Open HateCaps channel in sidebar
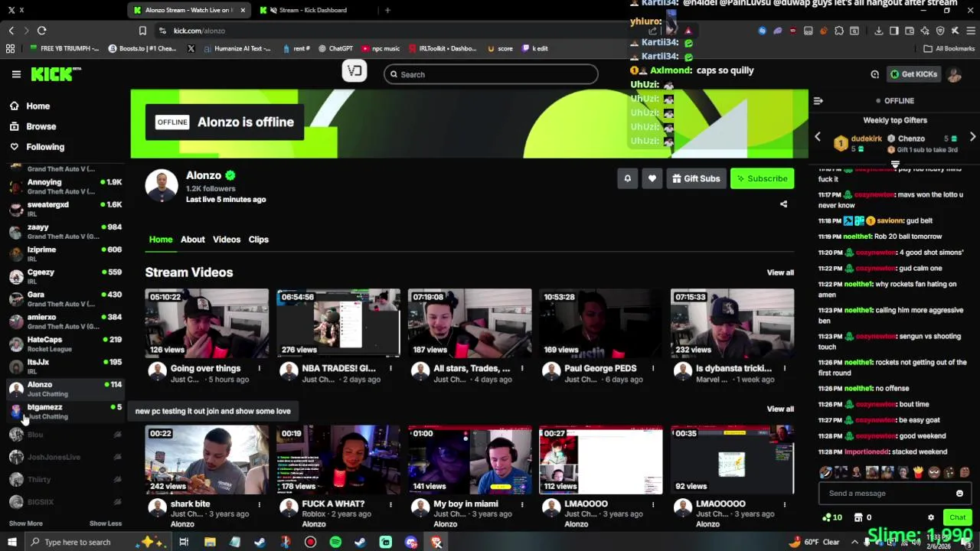This screenshot has width=980, height=551. pyautogui.click(x=65, y=344)
